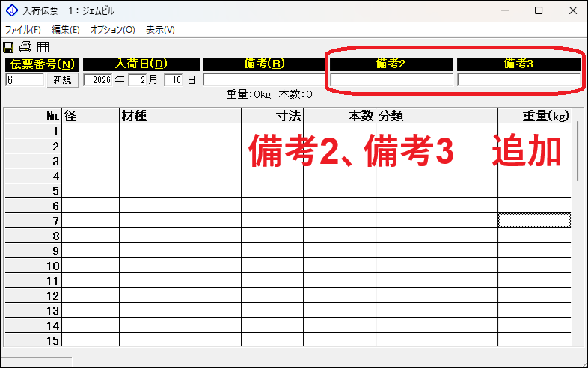Open the オプション(O) menu
588x368 pixels.
(x=112, y=30)
